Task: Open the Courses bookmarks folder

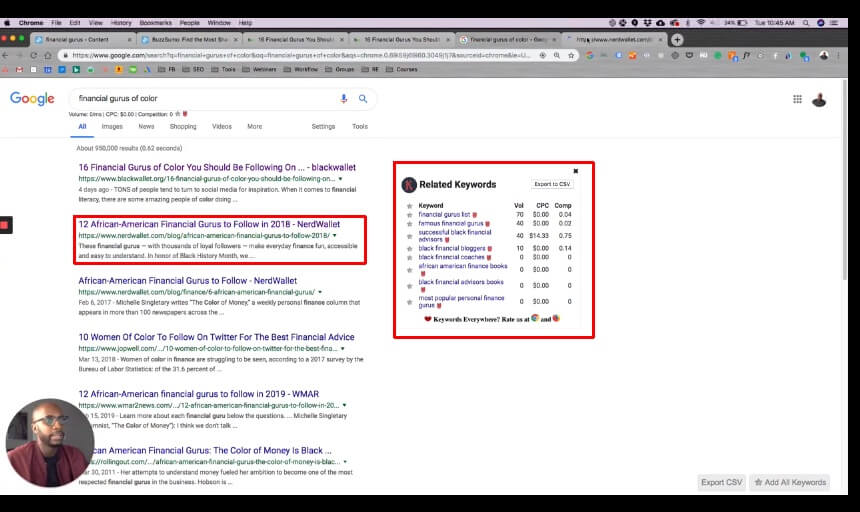Action: tap(402, 70)
